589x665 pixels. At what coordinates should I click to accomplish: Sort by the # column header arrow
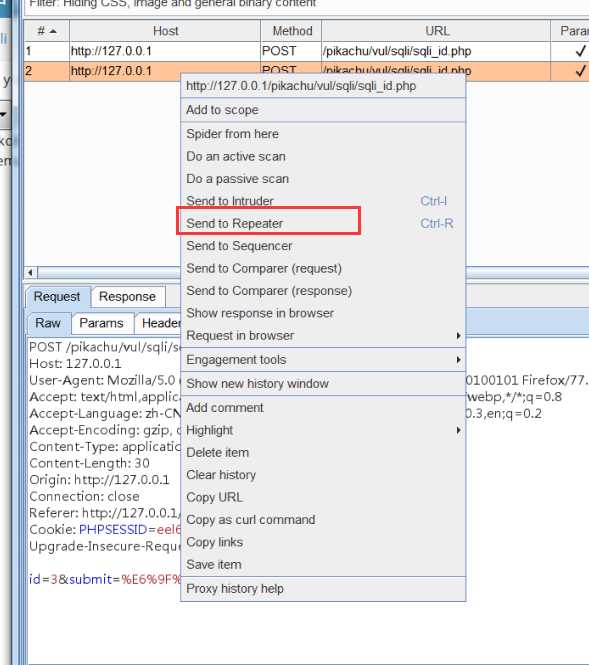(53, 31)
